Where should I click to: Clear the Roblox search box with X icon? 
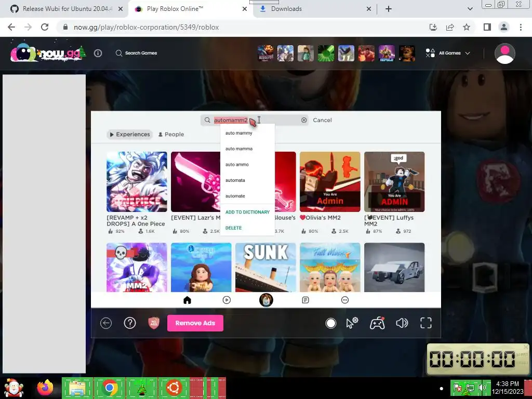pyautogui.click(x=303, y=120)
